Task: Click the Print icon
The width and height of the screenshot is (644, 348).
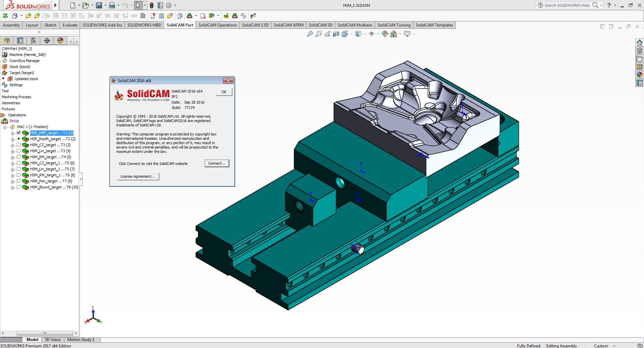Action: coord(112,5)
